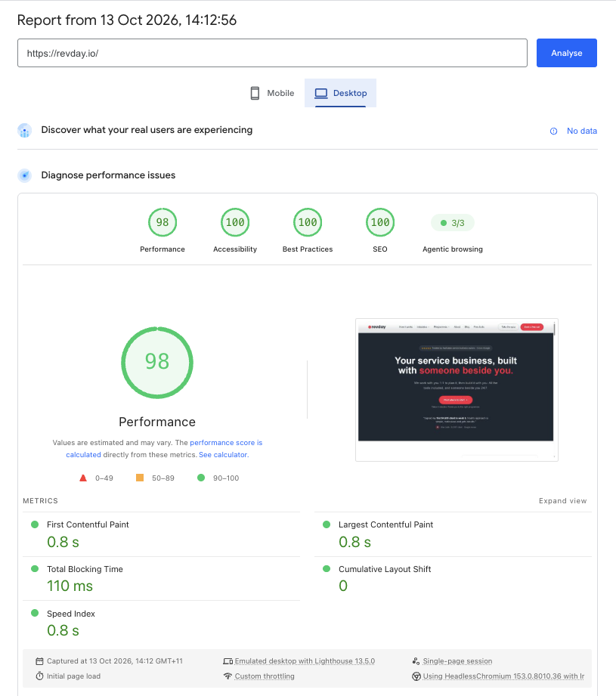Click the orange square 50–89 legend icon
This screenshot has height=696, width=616.
click(139, 478)
